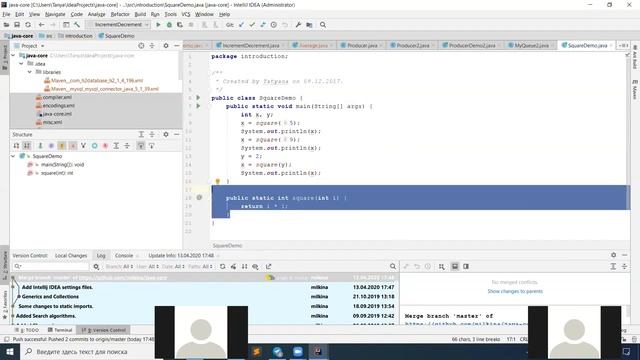Click the introduction breadcrumb in the navigation bar
The width and height of the screenshot is (640, 360).
coord(76,36)
